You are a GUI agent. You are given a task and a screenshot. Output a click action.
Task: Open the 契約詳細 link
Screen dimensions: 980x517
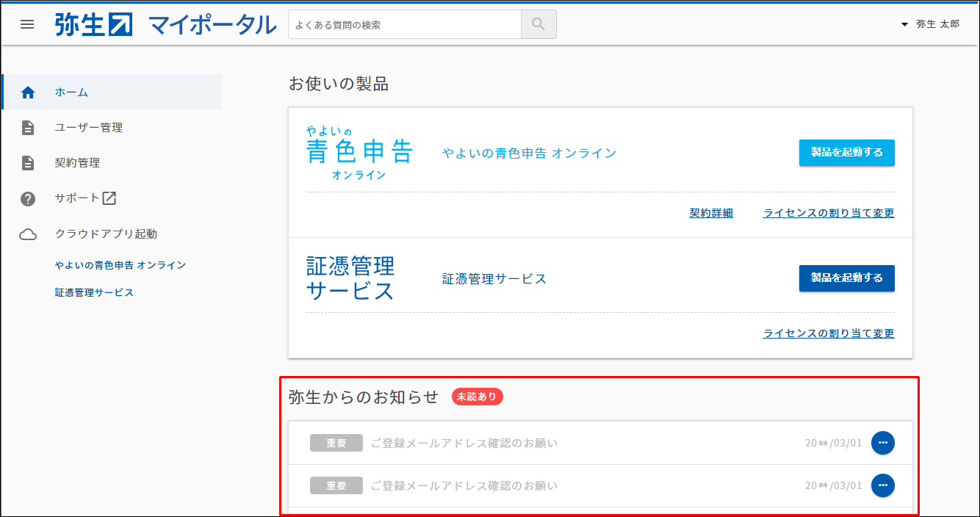[x=711, y=213]
